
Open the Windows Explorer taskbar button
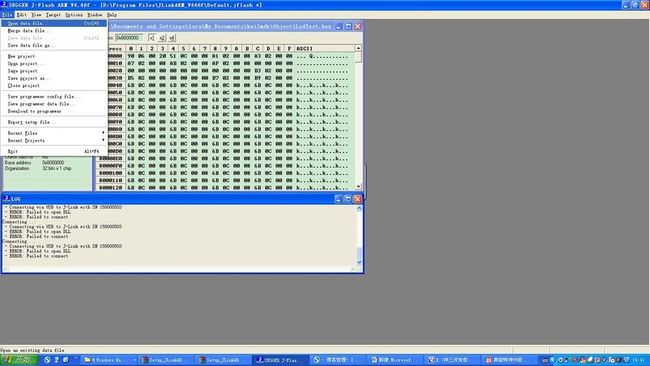tap(109, 360)
